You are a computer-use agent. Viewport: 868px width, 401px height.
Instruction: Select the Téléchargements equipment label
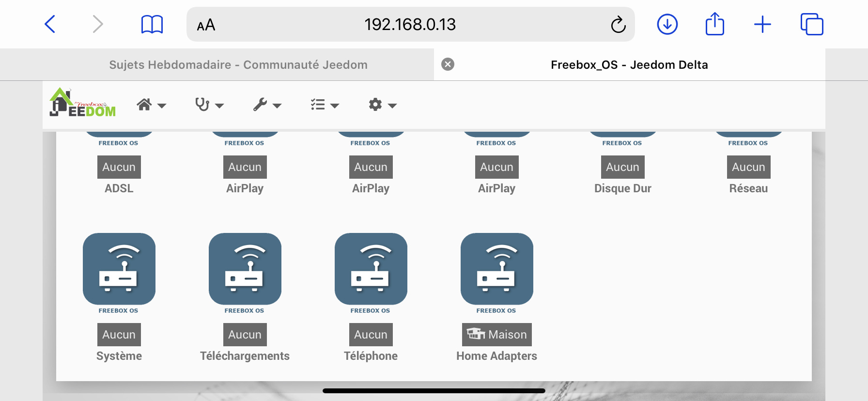tap(245, 356)
